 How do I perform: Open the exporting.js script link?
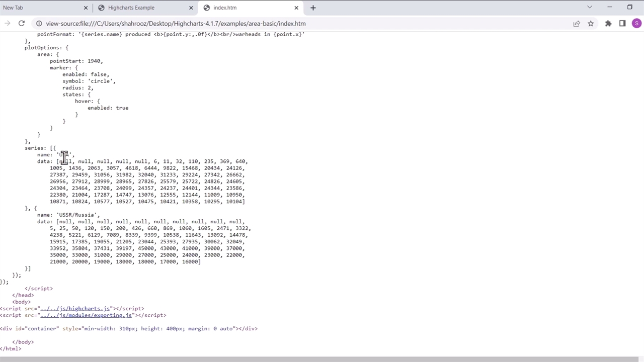coord(86,315)
